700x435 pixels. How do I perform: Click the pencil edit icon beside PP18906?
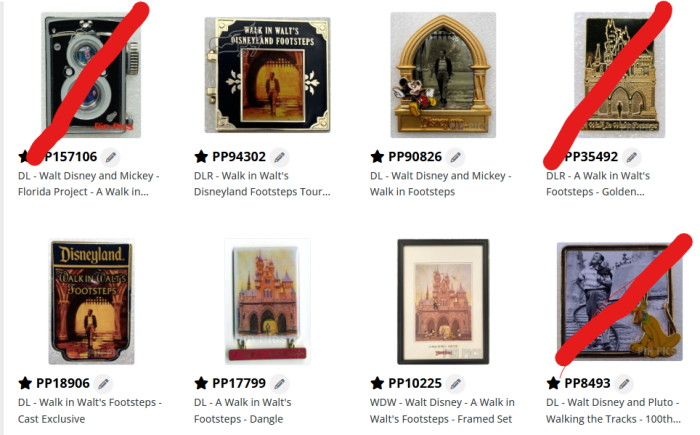(103, 384)
